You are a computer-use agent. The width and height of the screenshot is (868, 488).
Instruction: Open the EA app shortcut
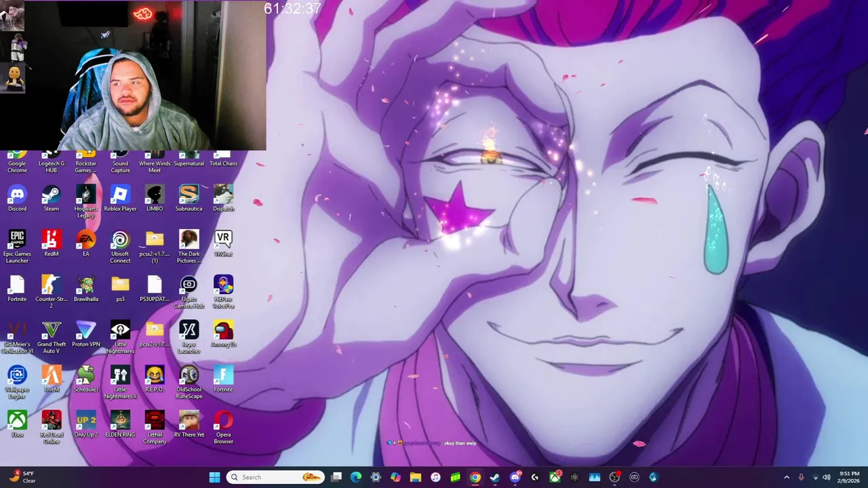pyautogui.click(x=86, y=244)
